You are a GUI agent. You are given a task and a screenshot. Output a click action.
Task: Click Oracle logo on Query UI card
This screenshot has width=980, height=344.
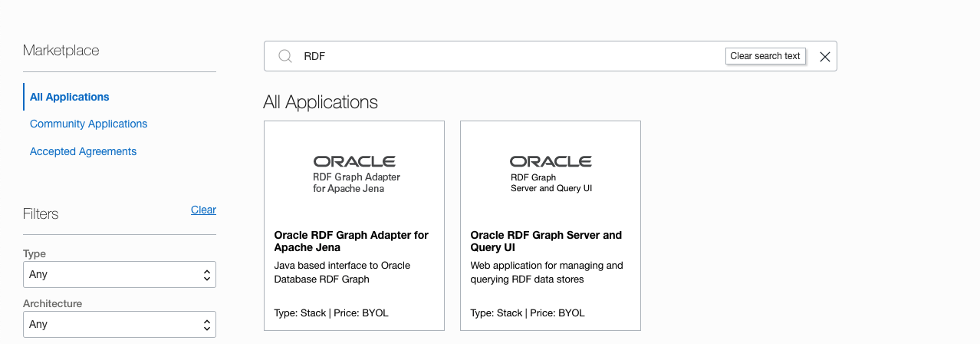click(x=551, y=161)
